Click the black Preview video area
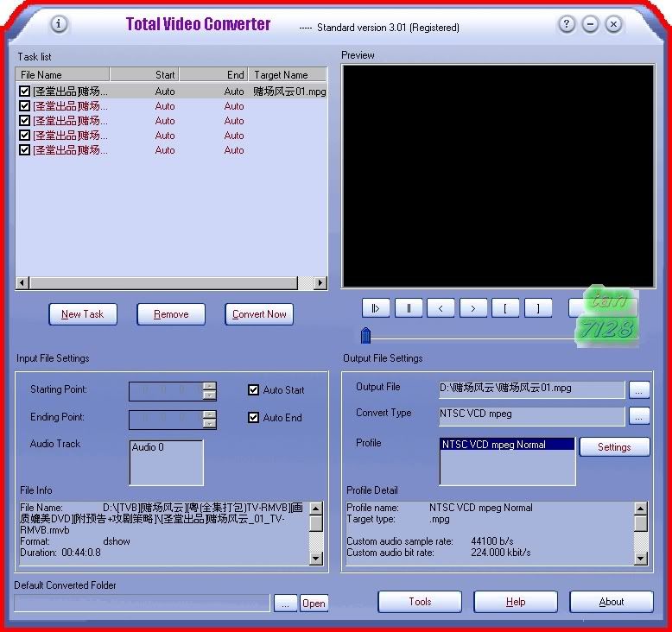This screenshot has height=632, width=672. coord(498,175)
